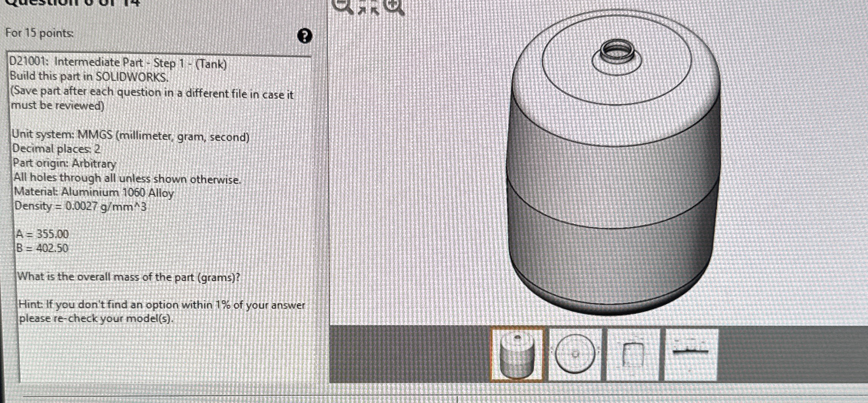Click the 'Decimal places: 2' line
This screenshot has width=868, height=403.
56,149
